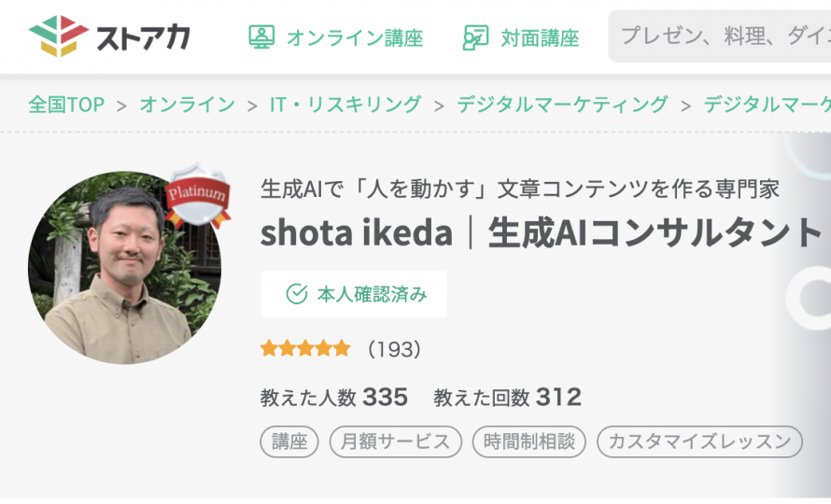831x504 pixels.
Task: Click the search field for courses
Action: (719, 37)
